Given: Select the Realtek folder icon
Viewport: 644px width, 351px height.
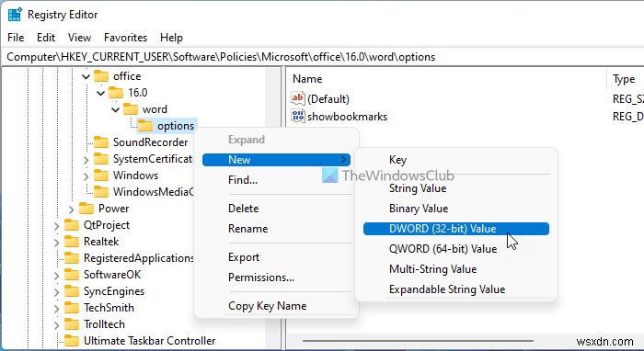Looking at the screenshot, I should [x=72, y=242].
